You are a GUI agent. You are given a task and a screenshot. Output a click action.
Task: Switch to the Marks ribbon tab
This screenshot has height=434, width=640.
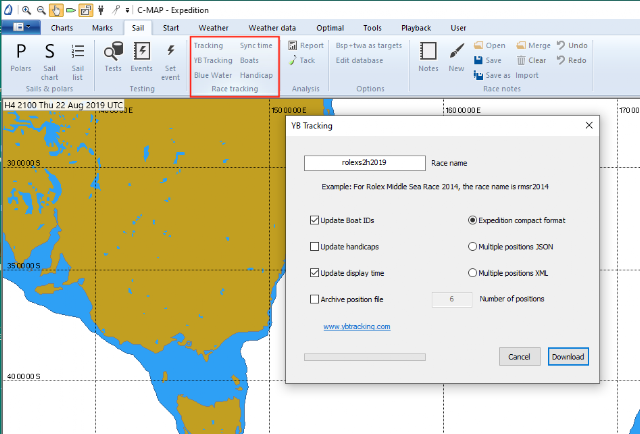[x=102, y=28]
